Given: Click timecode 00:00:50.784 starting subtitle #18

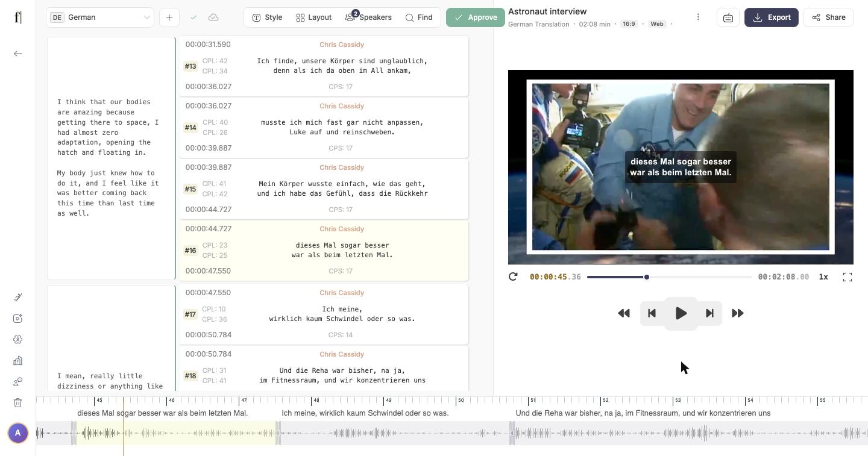Looking at the screenshot, I should pos(208,354).
